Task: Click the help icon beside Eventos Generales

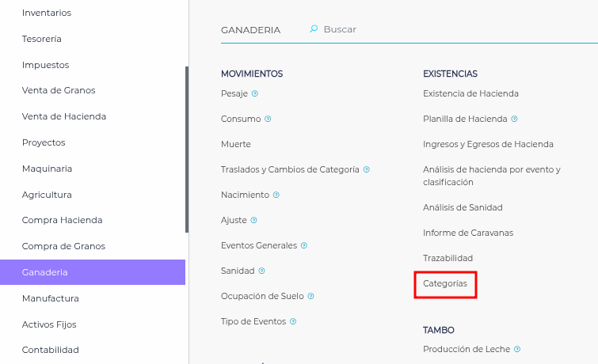Action: (x=304, y=245)
